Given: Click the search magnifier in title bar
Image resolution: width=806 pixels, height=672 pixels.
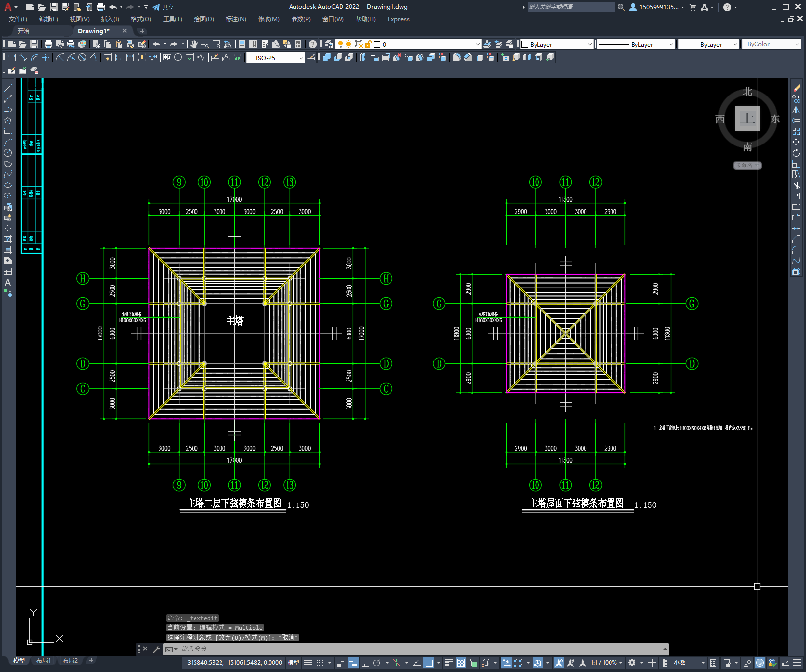Looking at the screenshot, I should (621, 7).
